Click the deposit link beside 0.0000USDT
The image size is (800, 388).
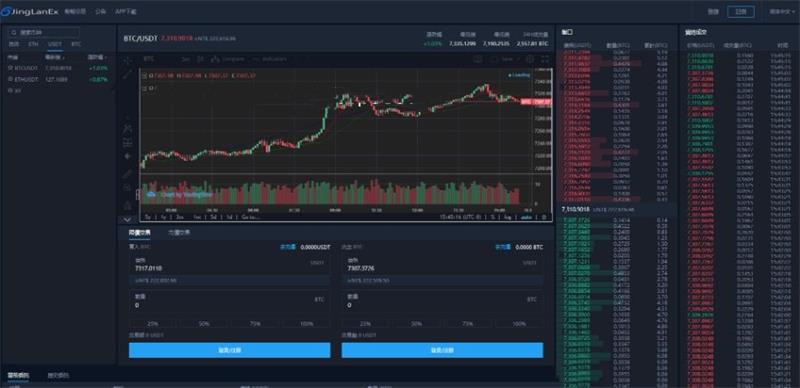[288, 247]
